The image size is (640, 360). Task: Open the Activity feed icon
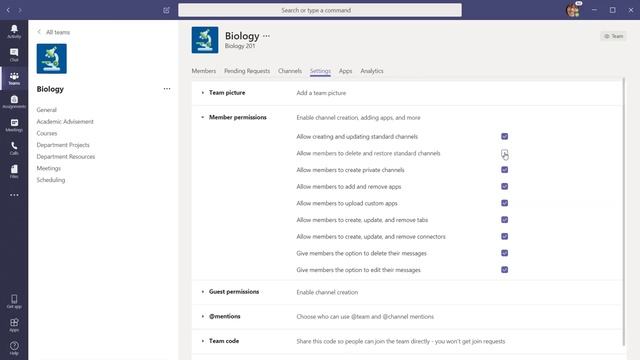(x=14, y=31)
